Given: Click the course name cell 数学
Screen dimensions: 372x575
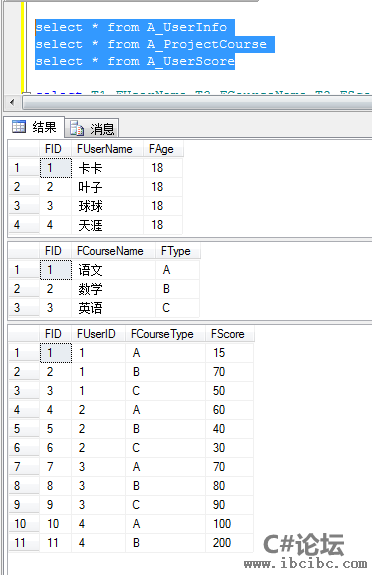Looking at the screenshot, I should click(113, 289).
